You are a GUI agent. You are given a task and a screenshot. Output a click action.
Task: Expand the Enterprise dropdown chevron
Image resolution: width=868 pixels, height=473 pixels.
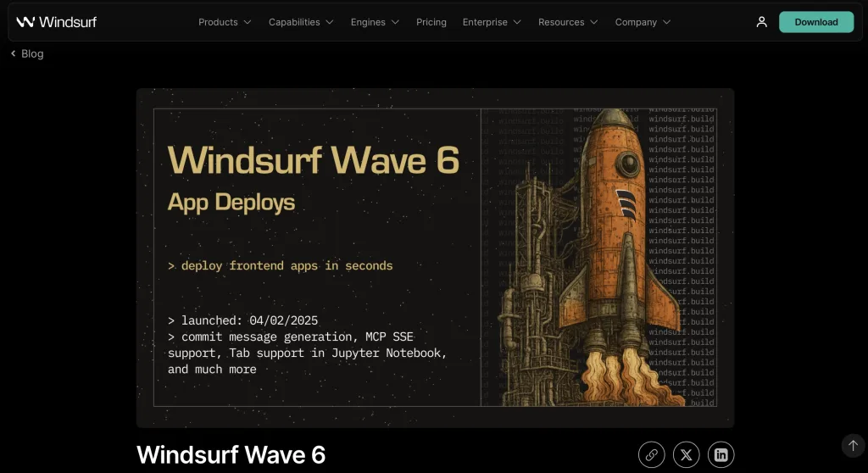click(517, 22)
